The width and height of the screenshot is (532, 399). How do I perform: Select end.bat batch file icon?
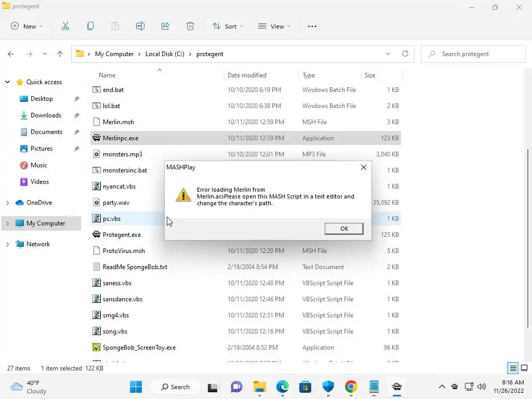point(97,89)
